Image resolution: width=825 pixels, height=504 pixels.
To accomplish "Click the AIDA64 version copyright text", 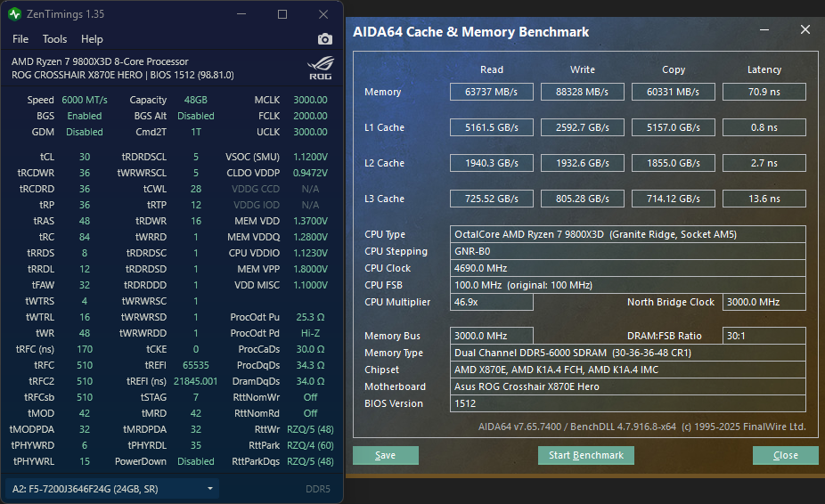I will (641, 427).
